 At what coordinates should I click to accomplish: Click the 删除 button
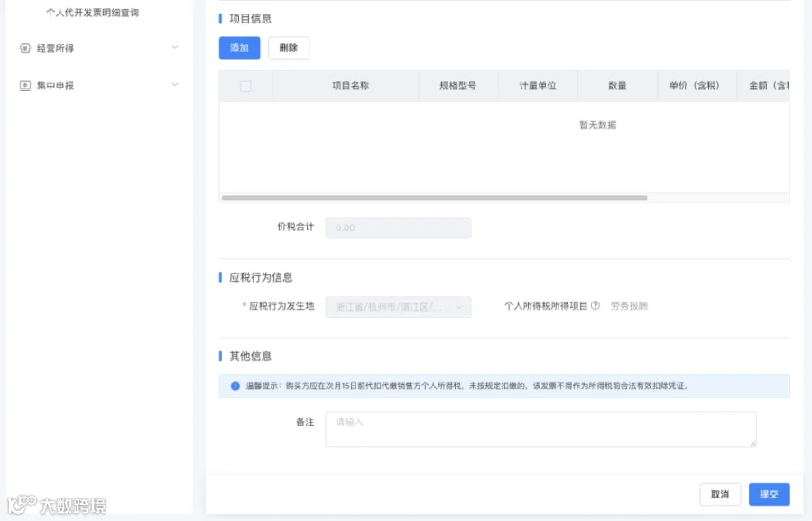click(289, 48)
